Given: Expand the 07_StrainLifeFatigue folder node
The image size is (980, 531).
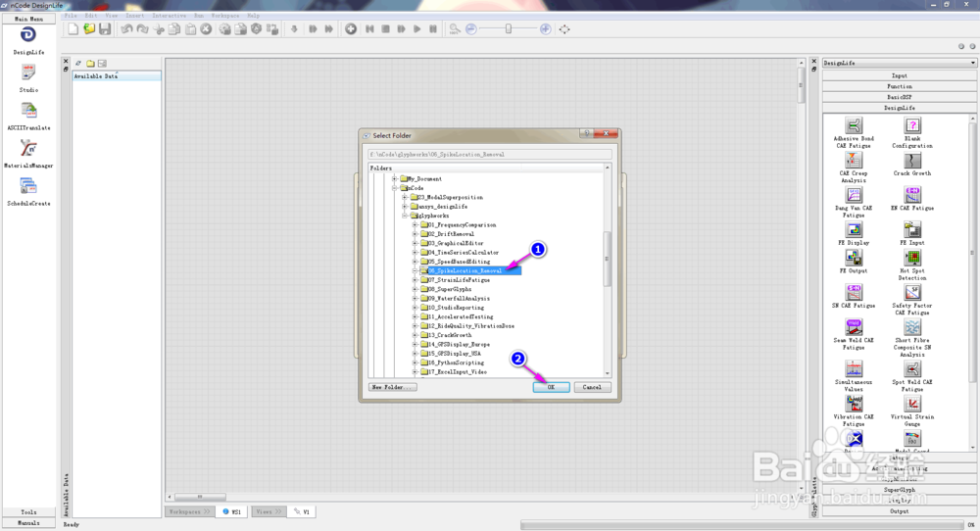Looking at the screenshot, I should click(x=415, y=280).
